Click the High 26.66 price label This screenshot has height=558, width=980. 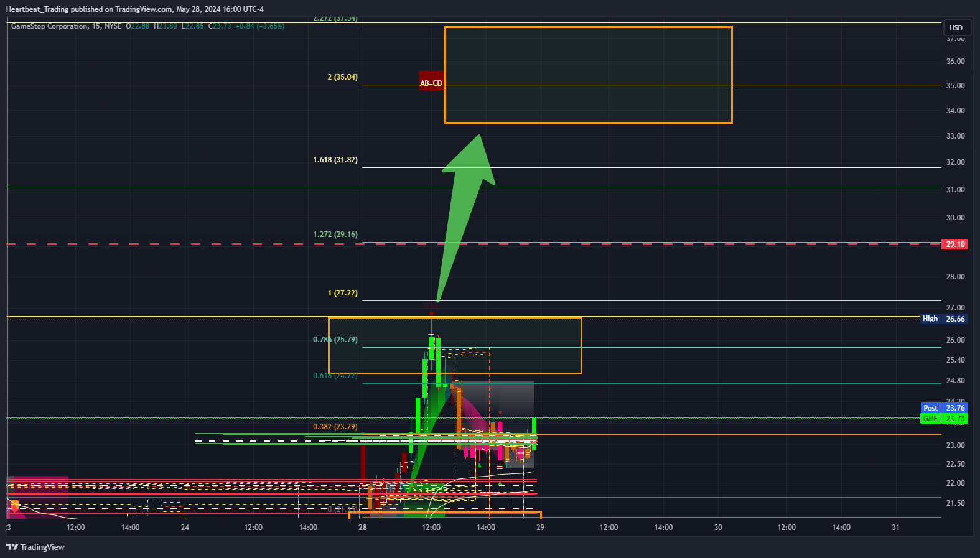pyautogui.click(x=944, y=319)
